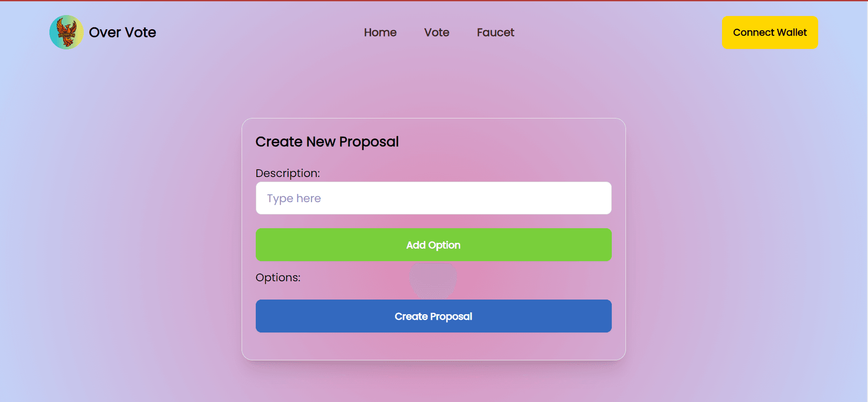Click the Type here placeholder text
The image size is (868, 402).
[x=294, y=198]
